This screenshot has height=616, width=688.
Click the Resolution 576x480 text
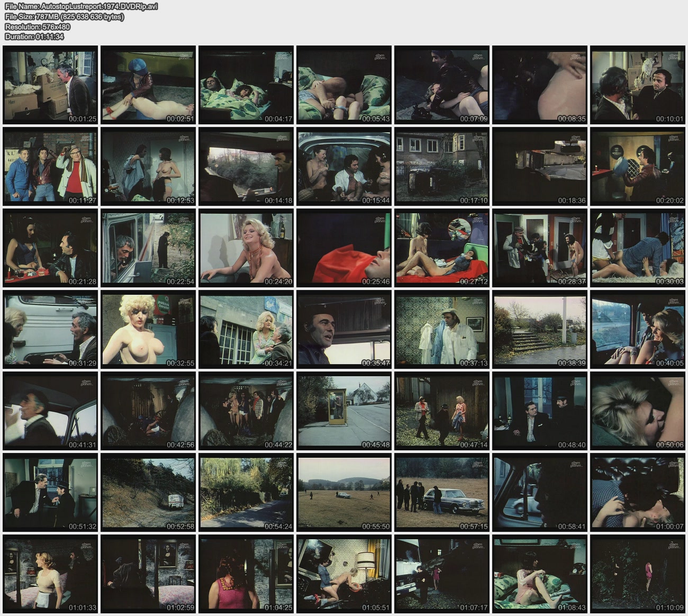38,26
